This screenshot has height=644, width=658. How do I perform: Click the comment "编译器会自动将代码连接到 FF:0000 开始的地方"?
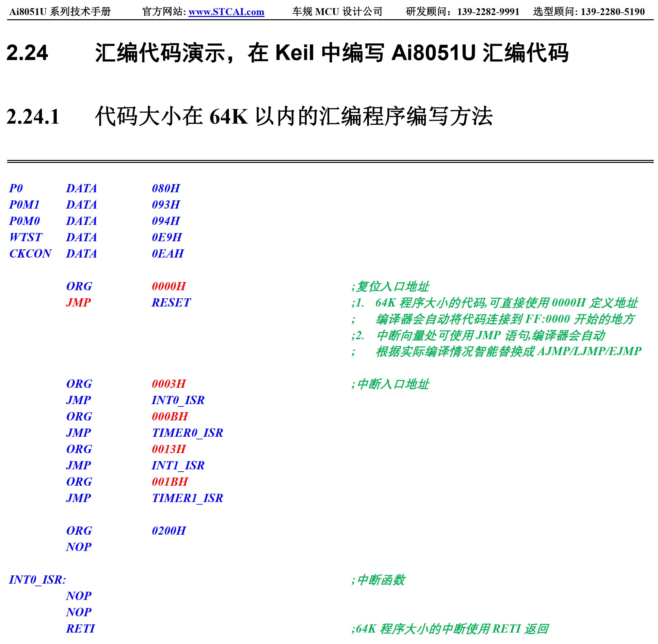point(505,319)
